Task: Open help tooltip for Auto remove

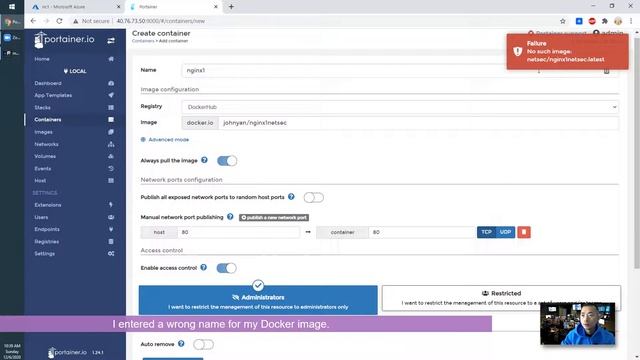Action: 181,344
